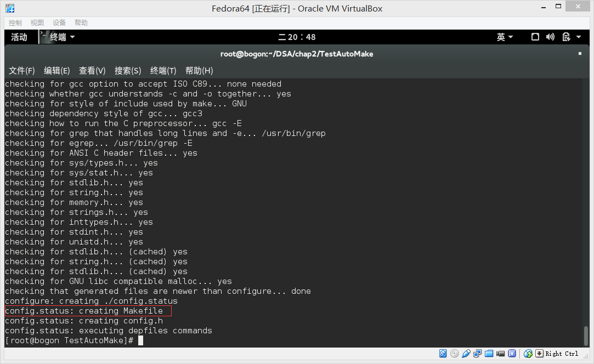Open the shared folders status icon
594x364 pixels.
point(489,354)
